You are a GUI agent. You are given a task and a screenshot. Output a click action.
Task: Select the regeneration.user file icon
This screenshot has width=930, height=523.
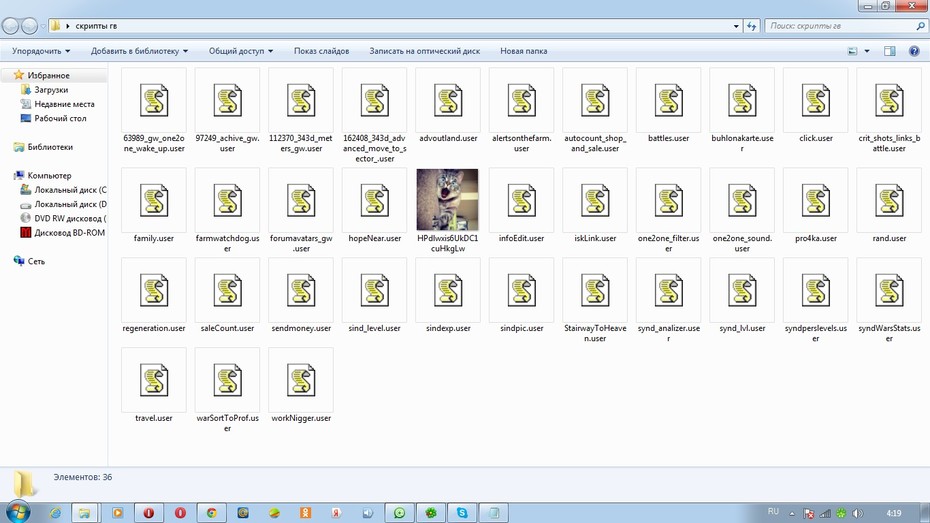click(154, 290)
